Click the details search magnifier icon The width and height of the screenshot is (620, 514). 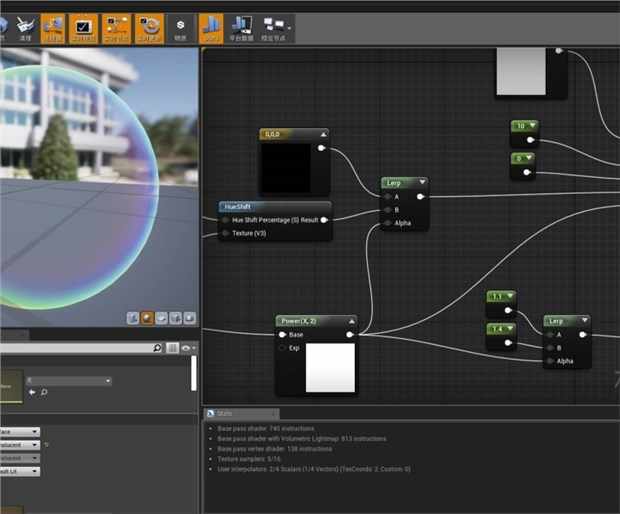pos(157,348)
